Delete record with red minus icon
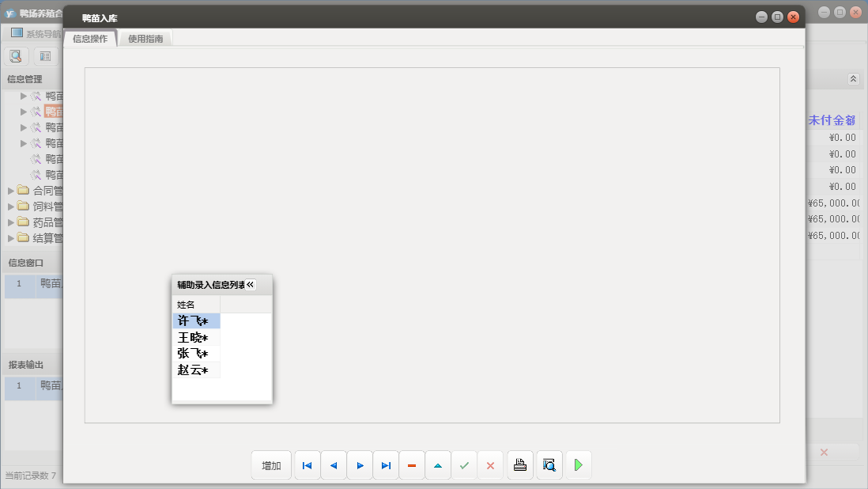 tap(412, 465)
